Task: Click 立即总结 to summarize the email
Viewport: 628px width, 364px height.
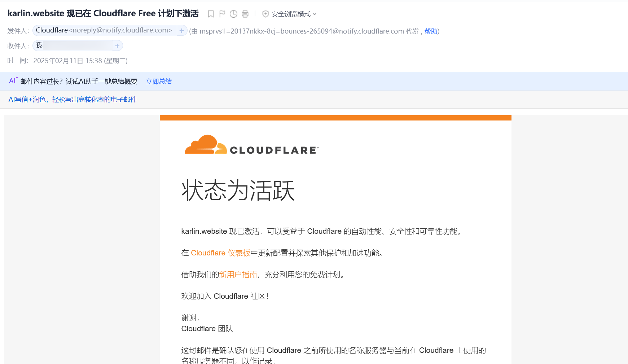Action: [x=159, y=81]
